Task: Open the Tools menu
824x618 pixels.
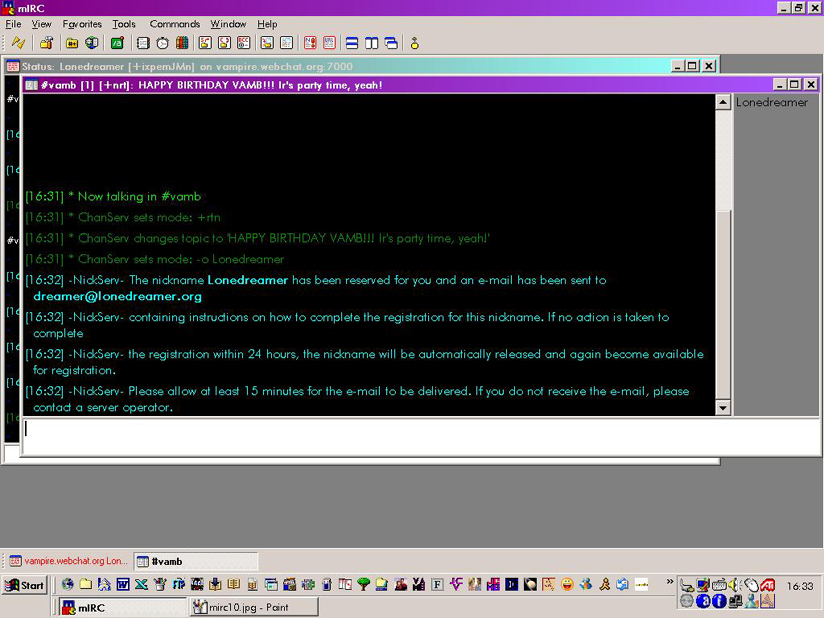Action: pos(124,24)
